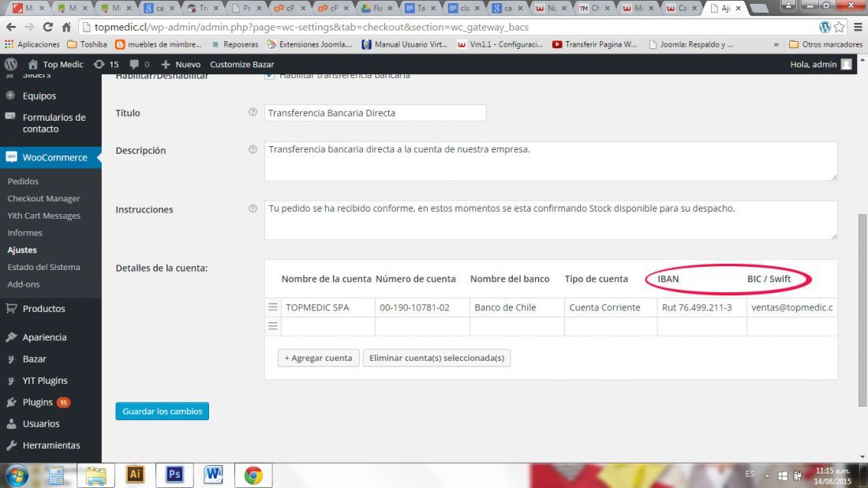The image size is (868, 488).
Task: Click the Banco de Chile cell
Action: point(517,307)
